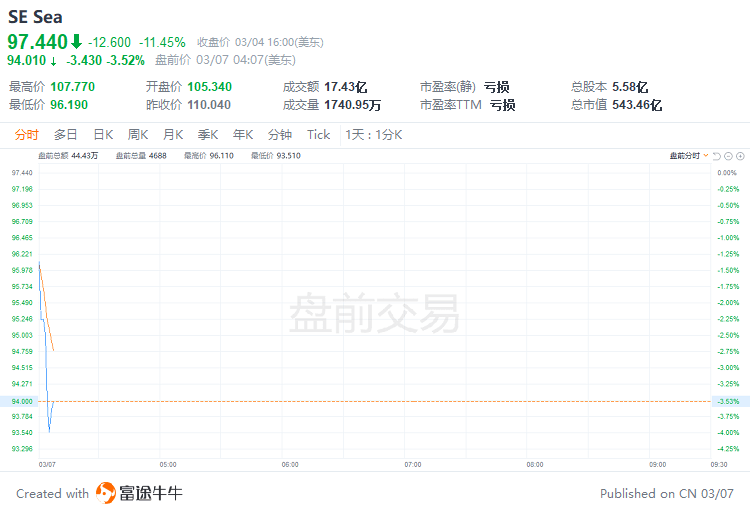Zoom in chart with plus icon
This screenshot has height=514, width=750.
[740, 156]
